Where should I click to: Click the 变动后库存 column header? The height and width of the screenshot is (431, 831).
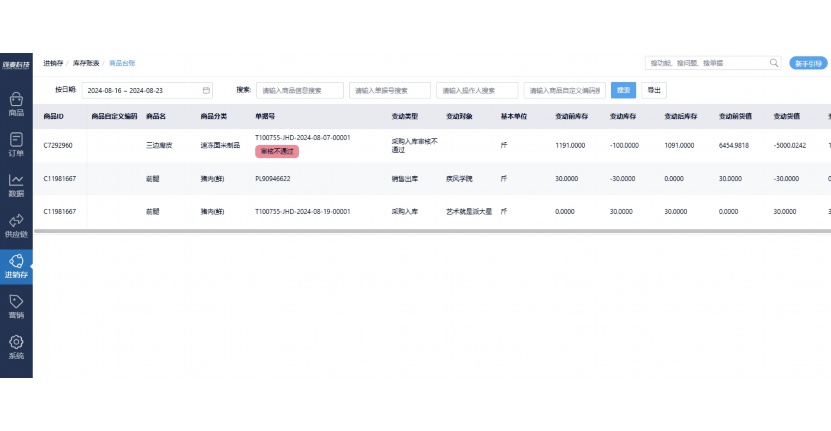(x=680, y=116)
